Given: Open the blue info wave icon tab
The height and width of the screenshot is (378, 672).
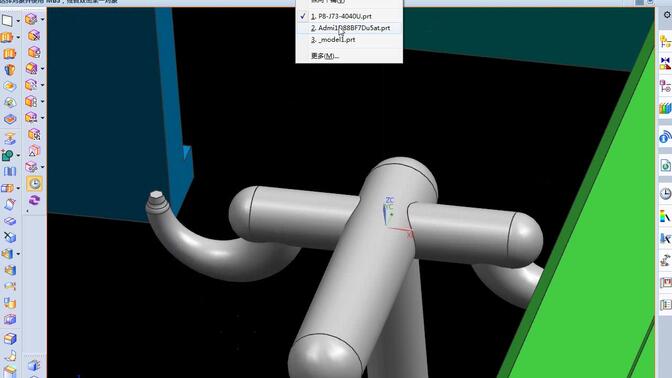Looking at the screenshot, I should [665, 137].
